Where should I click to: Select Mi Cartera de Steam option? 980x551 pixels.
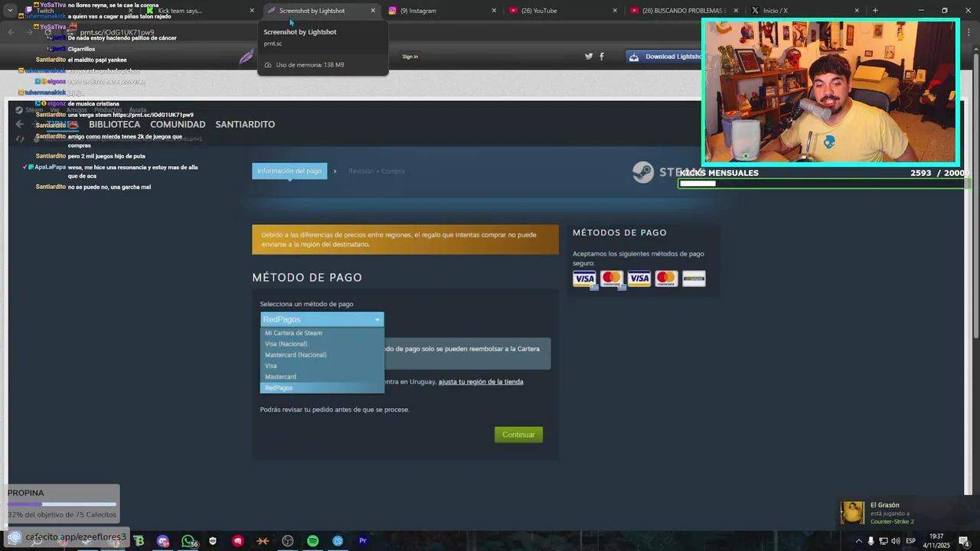click(x=322, y=333)
